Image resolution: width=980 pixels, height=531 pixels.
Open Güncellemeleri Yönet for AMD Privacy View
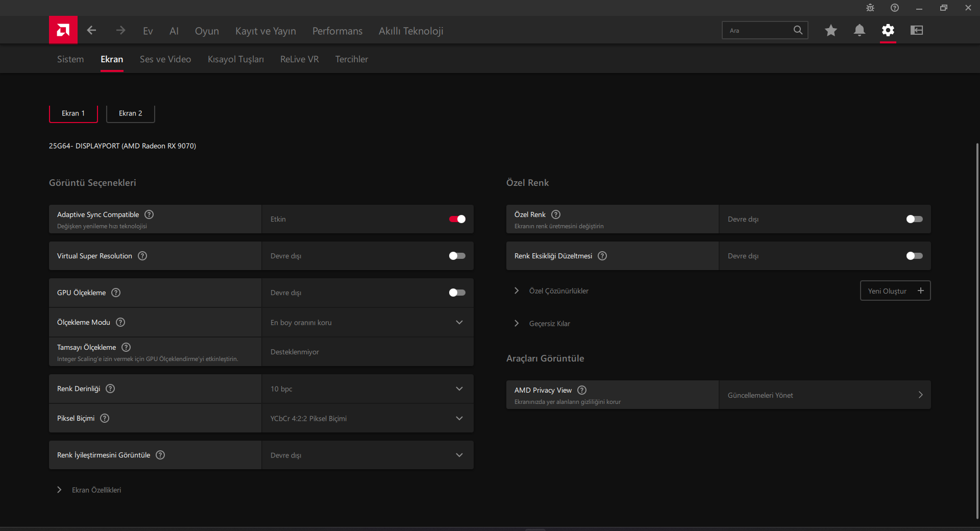[x=825, y=395]
